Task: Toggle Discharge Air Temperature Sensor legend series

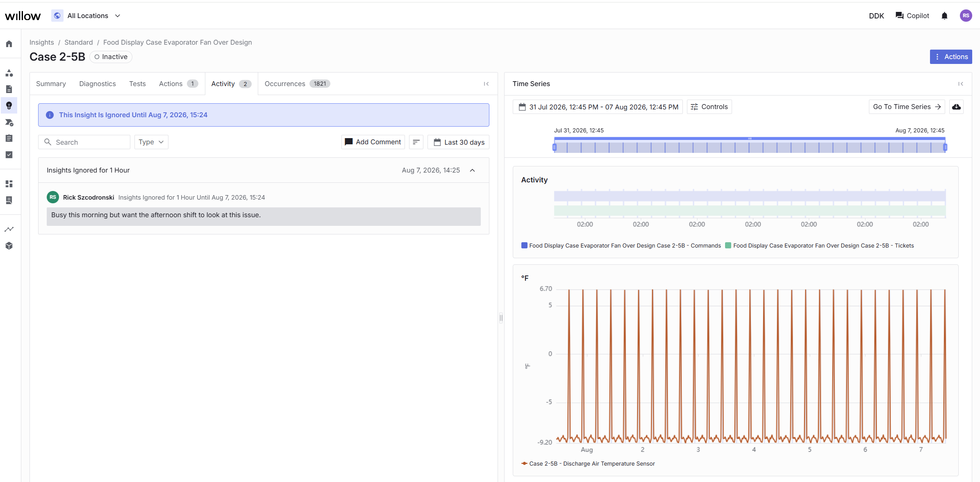Action: (x=588, y=464)
